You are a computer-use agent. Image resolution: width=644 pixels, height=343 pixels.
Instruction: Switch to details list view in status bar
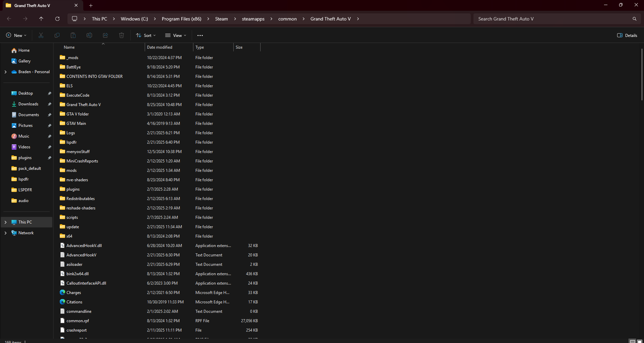point(633,341)
